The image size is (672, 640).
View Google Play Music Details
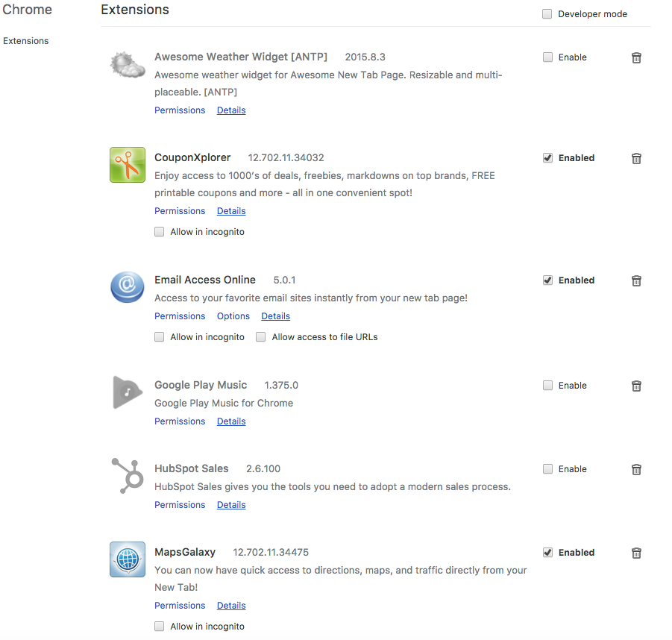[231, 421]
